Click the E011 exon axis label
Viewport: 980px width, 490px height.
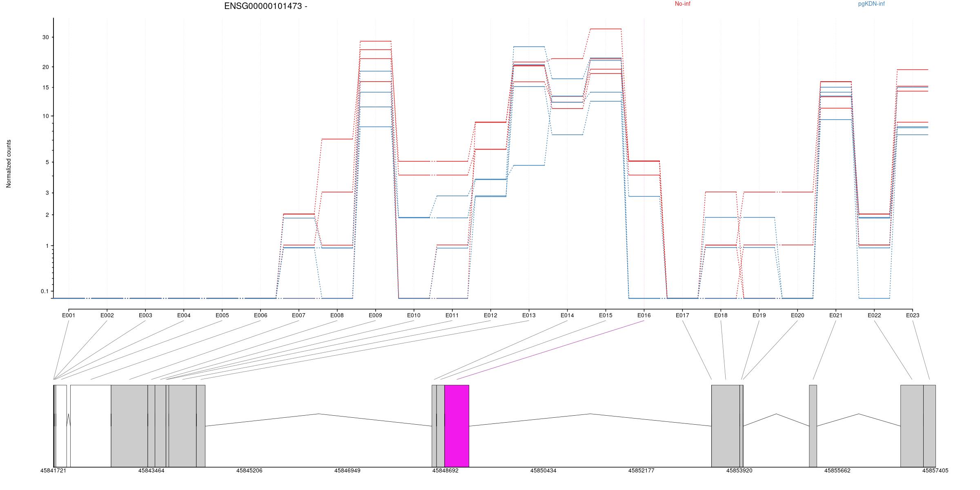pyautogui.click(x=452, y=315)
